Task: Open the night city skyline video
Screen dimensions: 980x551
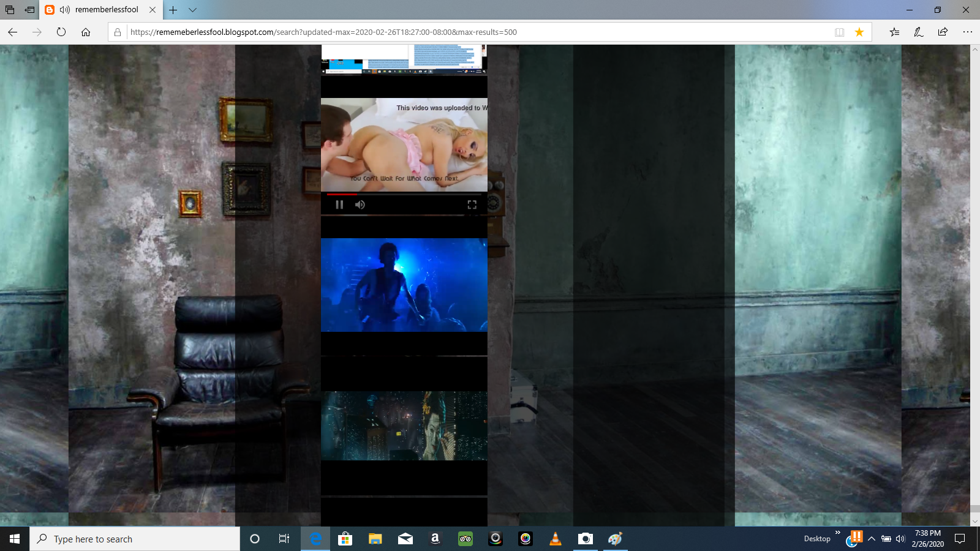Action: (x=404, y=425)
